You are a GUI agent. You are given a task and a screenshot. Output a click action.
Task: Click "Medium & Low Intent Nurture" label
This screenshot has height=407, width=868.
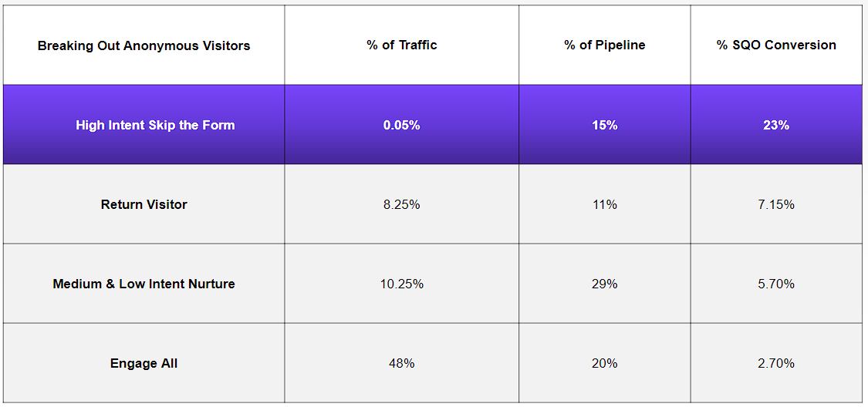point(144,284)
